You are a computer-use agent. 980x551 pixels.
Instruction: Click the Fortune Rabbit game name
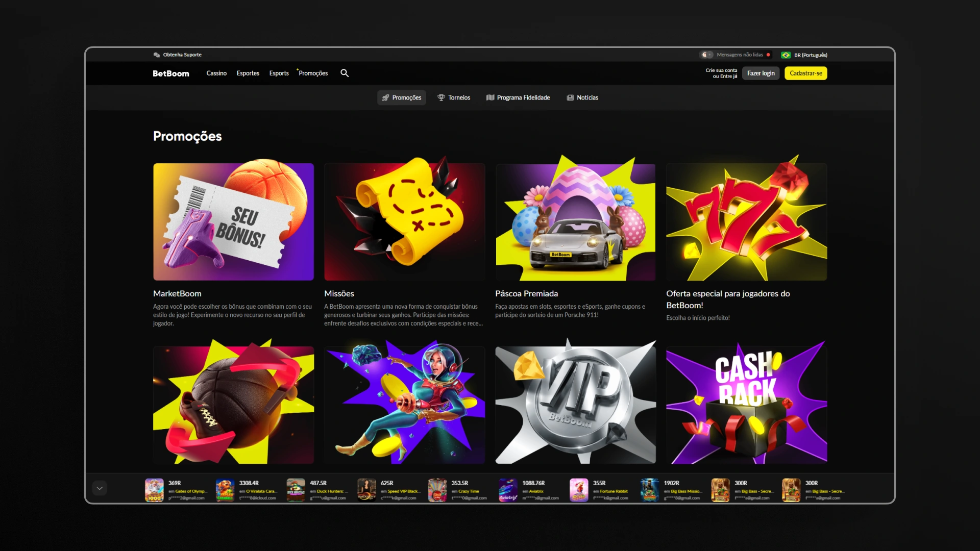coord(614,491)
